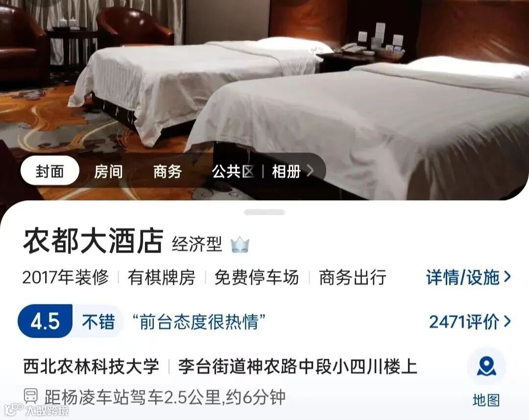
Task: Switch to the 商务 photo tab
Action: point(168,171)
